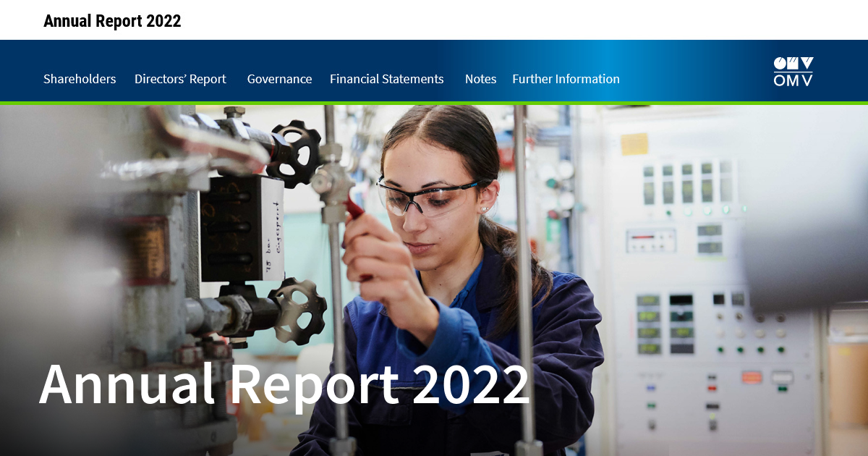Image resolution: width=868 pixels, height=456 pixels.
Task: Click the "Governance" navigation entry
Action: 280,79
